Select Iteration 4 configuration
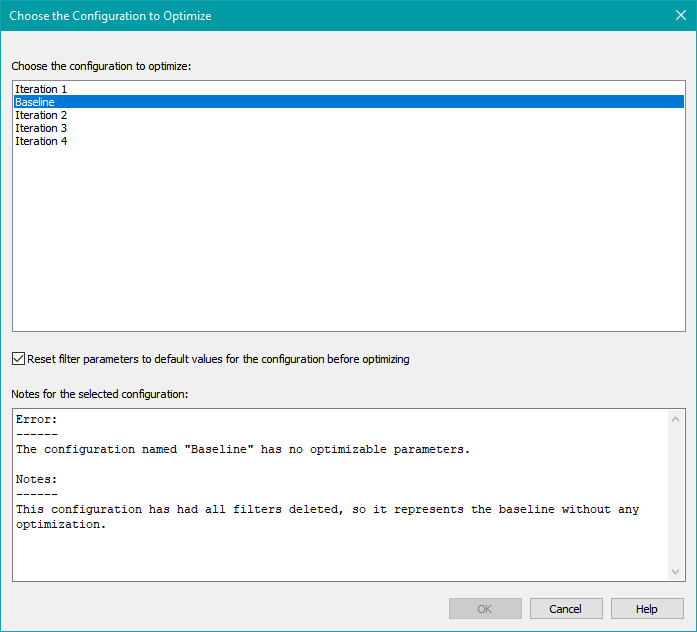697x632 pixels. tap(348, 141)
